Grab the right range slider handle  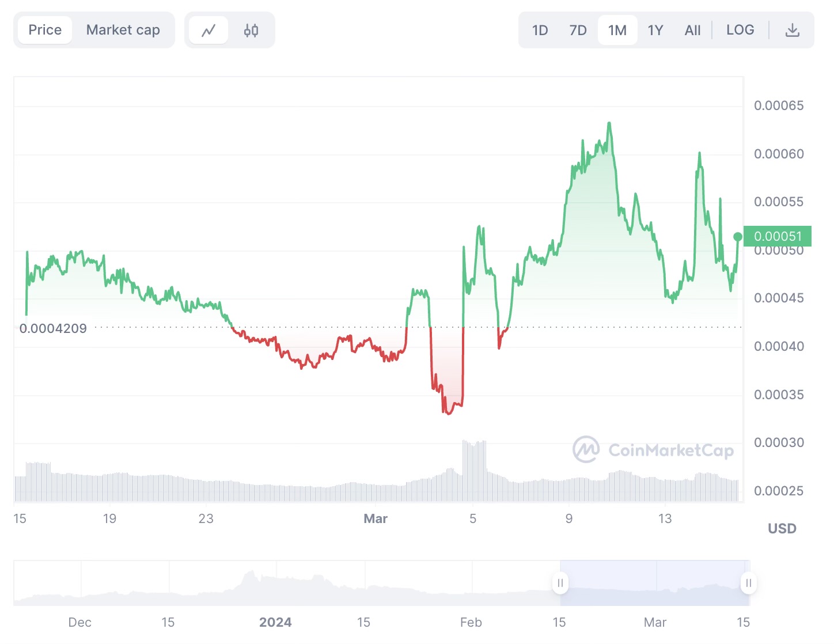(x=748, y=583)
